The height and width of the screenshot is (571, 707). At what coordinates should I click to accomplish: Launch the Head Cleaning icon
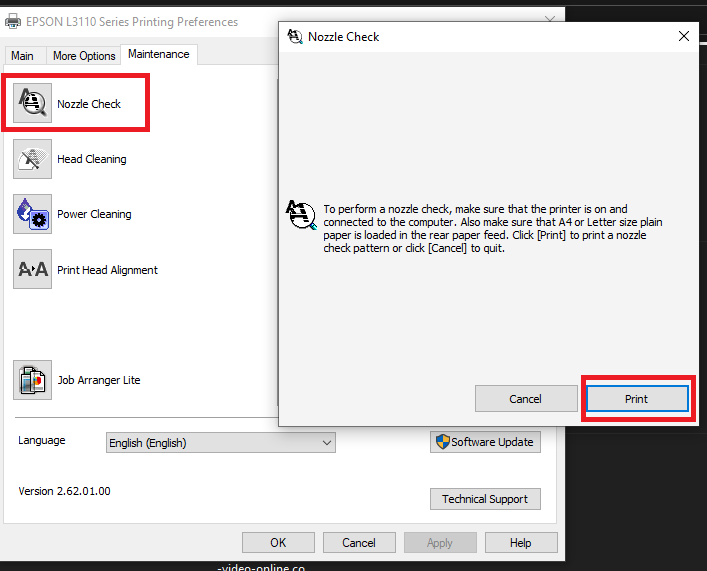click(x=32, y=159)
